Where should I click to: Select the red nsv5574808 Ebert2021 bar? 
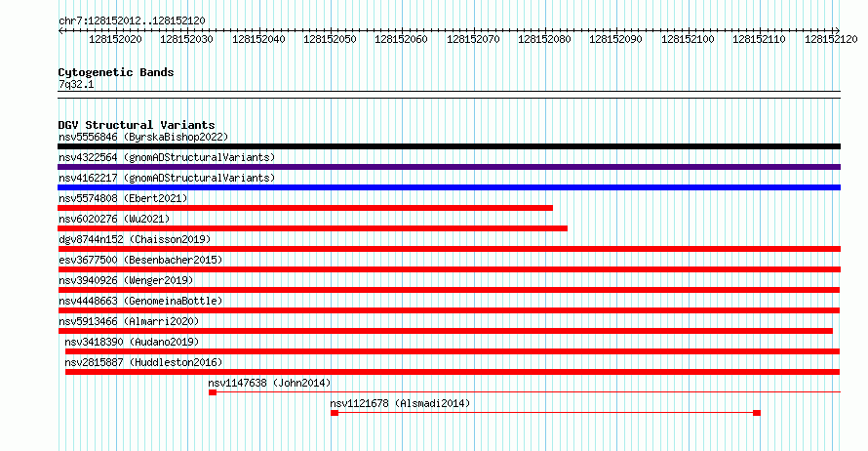click(x=305, y=208)
